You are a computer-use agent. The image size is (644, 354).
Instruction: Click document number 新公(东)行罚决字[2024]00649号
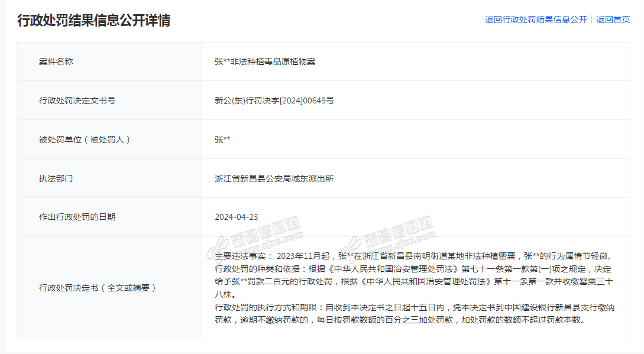(274, 100)
